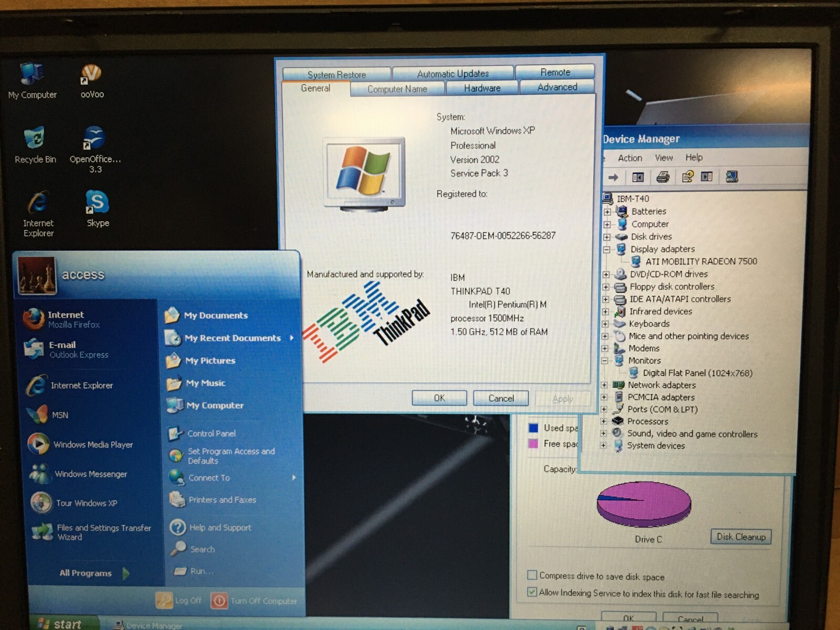This screenshot has width=840, height=630.
Task: Expand Connect To submenu
Action: pyautogui.click(x=233, y=477)
